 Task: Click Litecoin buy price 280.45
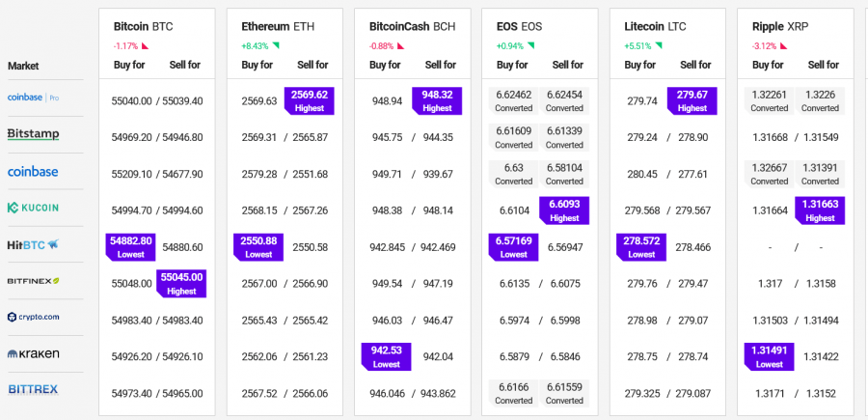click(x=641, y=174)
